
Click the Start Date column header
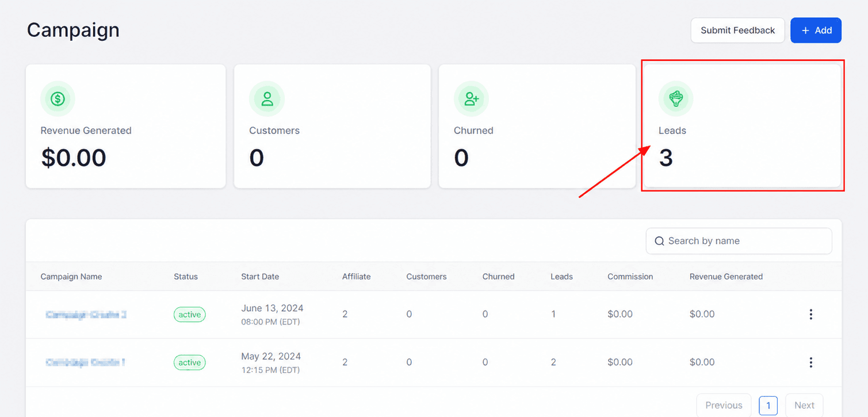[x=260, y=277]
